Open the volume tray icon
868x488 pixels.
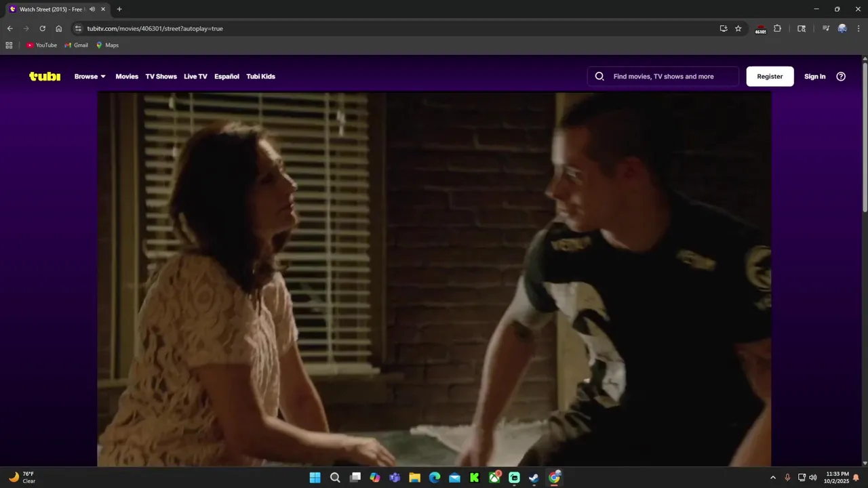[x=812, y=478]
